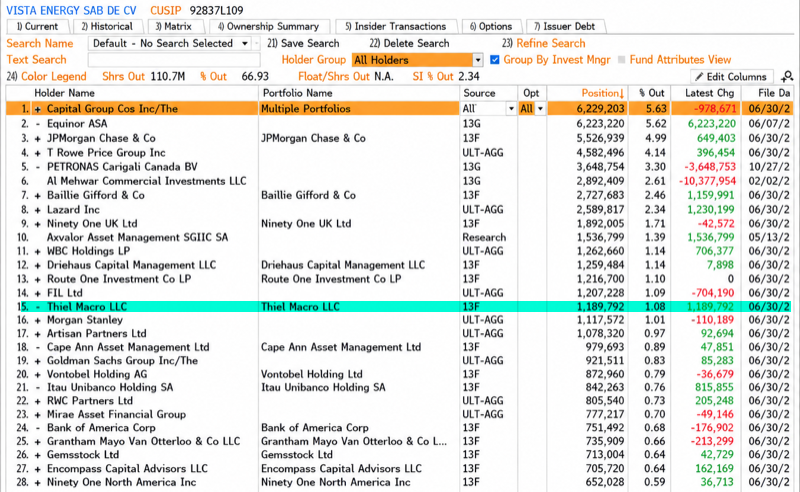Click Artisan Partners Ltd holder name
The height and width of the screenshot is (492, 800).
(96, 333)
